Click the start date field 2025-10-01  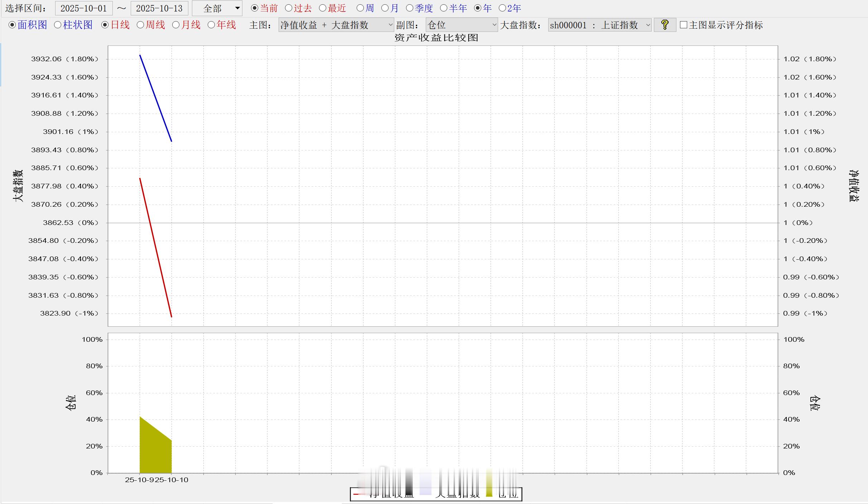click(x=84, y=8)
